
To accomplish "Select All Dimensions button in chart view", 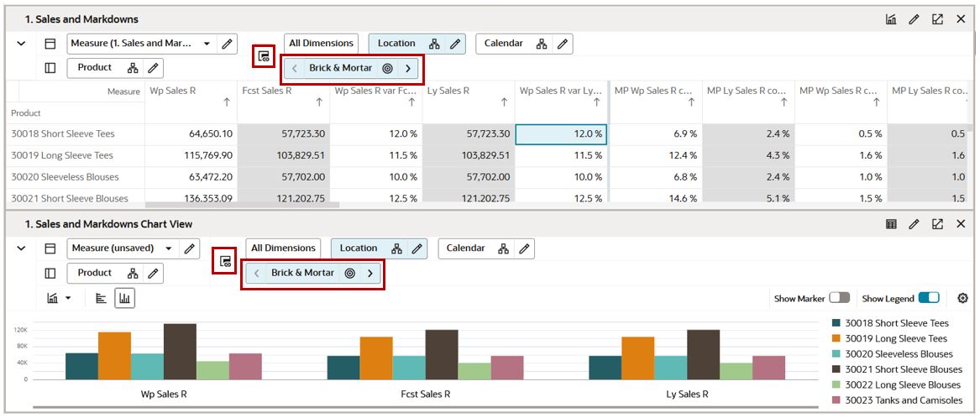I will [283, 248].
